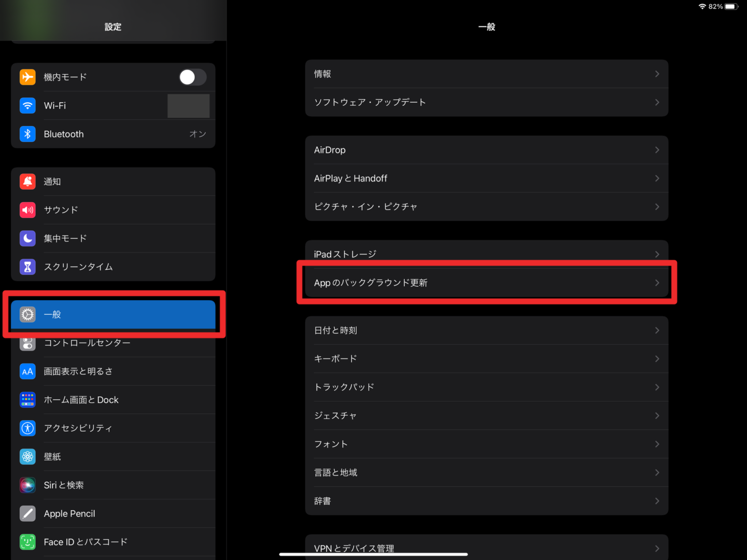Screen dimensions: 747x560
Task: Open ソフトウェア・アップデート
Action: (486, 102)
